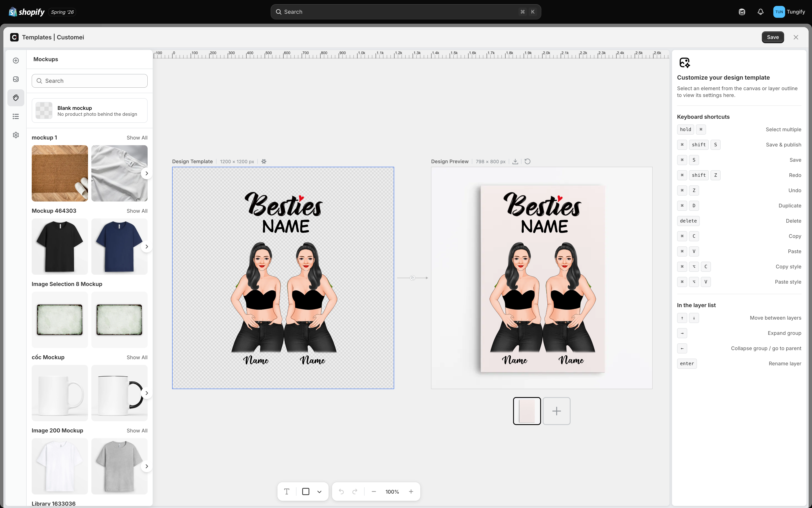Open the images panel icon in sidebar
The height and width of the screenshot is (508, 812).
point(16,79)
